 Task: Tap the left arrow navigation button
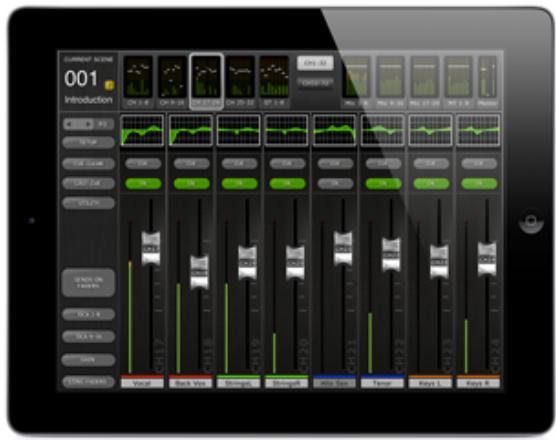click(69, 124)
